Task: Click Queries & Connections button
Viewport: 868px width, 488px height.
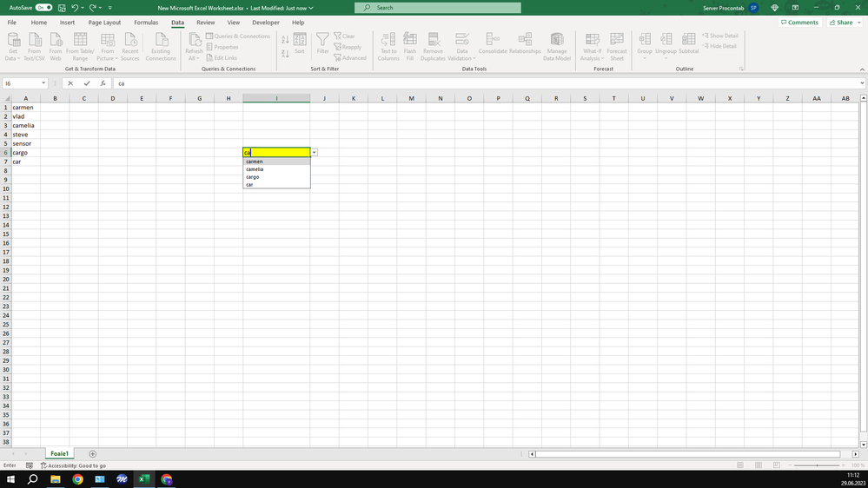Action: (x=238, y=36)
